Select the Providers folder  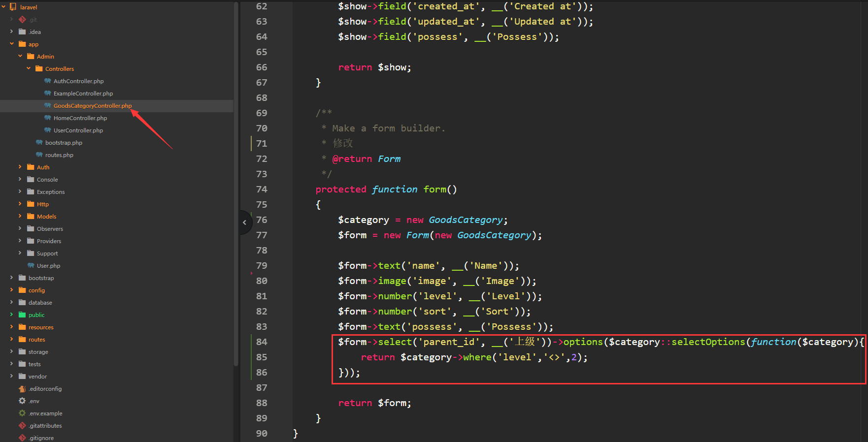coord(49,241)
